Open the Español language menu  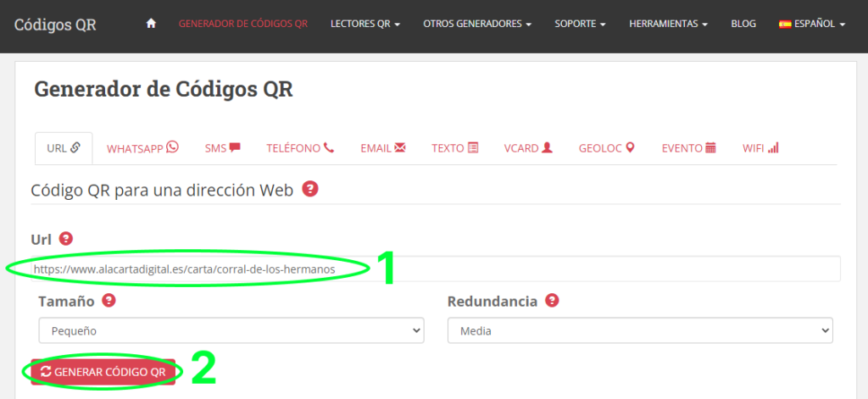pos(812,24)
